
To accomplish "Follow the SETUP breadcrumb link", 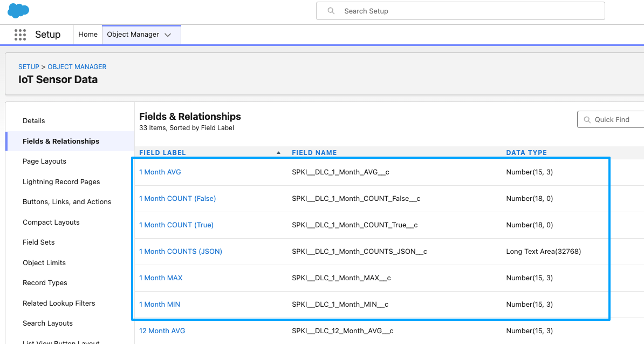I will click(29, 66).
